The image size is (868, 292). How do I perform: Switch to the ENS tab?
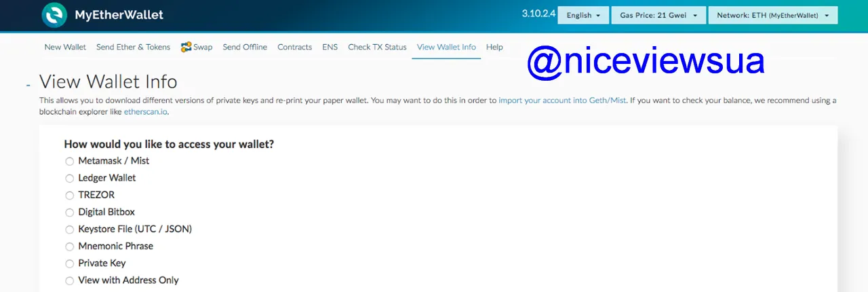(x=330, y=47)
